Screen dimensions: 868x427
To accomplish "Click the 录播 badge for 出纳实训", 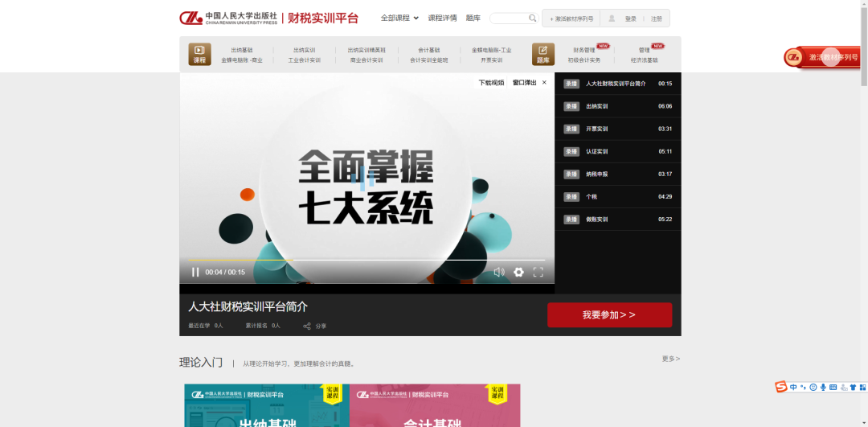I will click(571, 106).
